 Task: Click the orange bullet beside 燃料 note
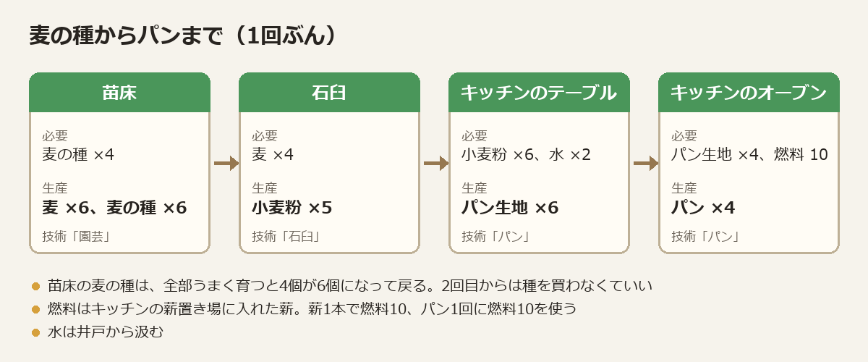35,309
